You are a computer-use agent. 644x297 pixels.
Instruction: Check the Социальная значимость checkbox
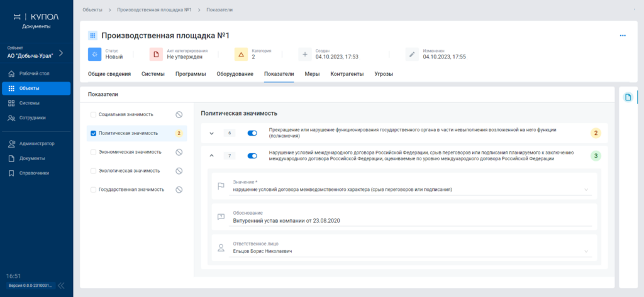pos(94,114)
